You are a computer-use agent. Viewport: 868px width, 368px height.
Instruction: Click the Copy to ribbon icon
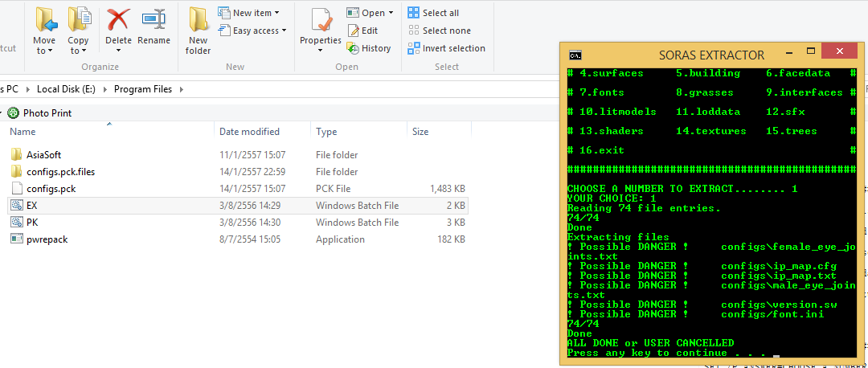pyautogui.click(x=79, y=19)
